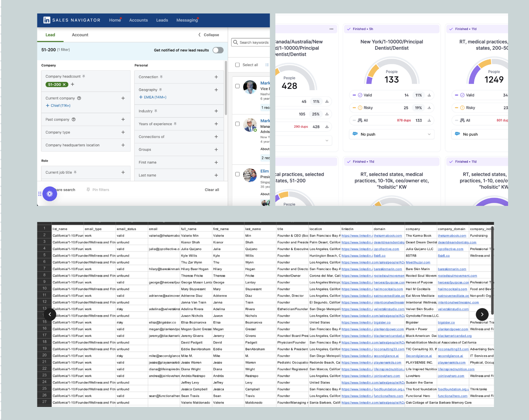This screenshot has height=420, width=529.
Task: Click the Search keywords field
Action: (x=254, y=42)
